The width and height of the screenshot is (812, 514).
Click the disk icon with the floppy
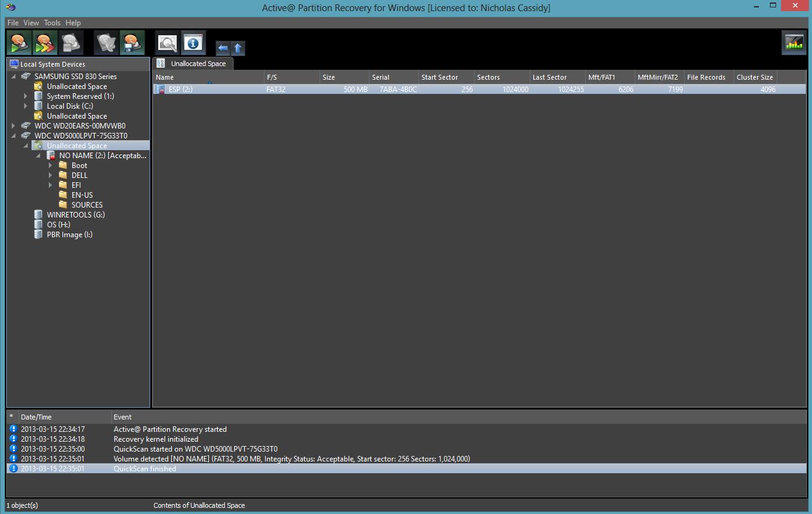pyautogui.click(x=132, y=43)
